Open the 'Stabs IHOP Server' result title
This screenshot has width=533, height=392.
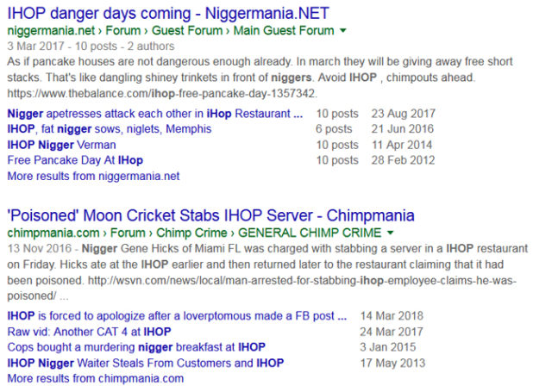(210, 215)
